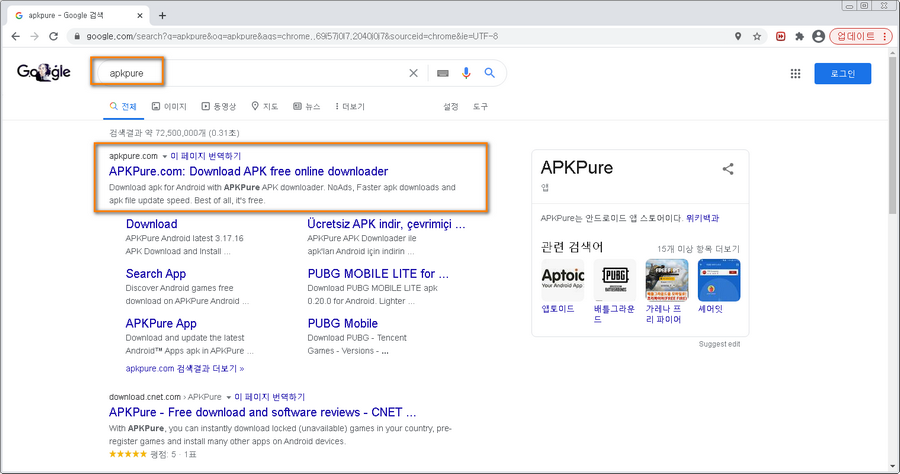Image resolution: width=900 pixels, height=474 pixels.
Task: Open APKPure.com Download APK result
Action: point(249,171)
